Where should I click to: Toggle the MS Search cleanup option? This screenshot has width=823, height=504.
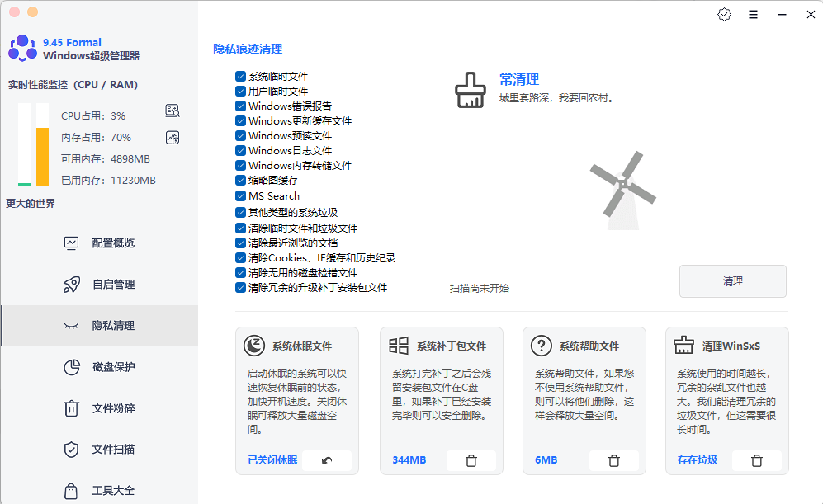coord(239,195)
